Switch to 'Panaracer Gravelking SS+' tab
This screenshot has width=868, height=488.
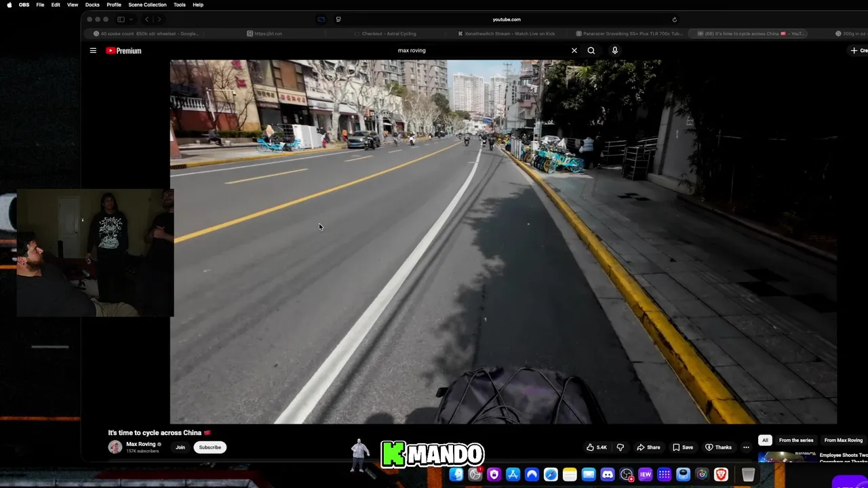629,33
